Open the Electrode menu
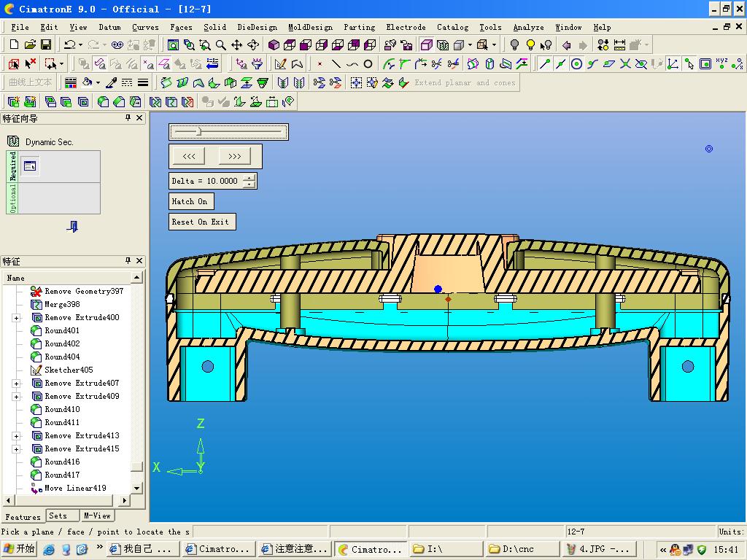This screenshot has height=560, width=747. 406,27
